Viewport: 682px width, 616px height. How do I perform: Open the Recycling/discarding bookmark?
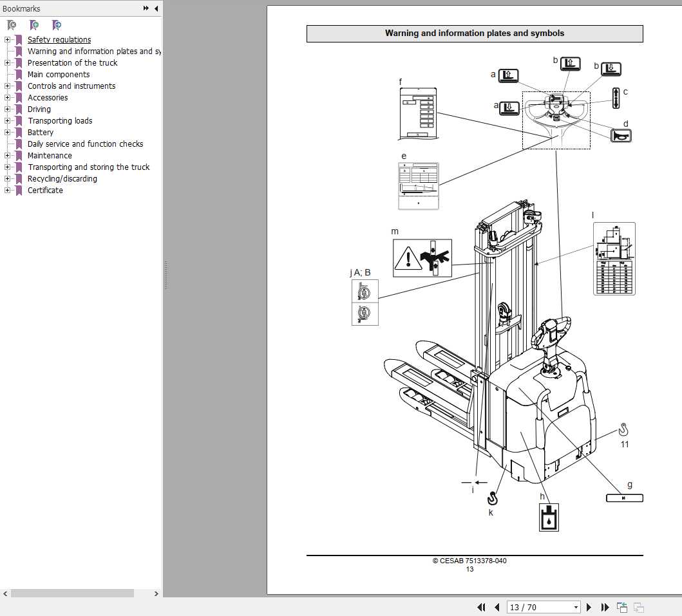click(x=62, y=178)
